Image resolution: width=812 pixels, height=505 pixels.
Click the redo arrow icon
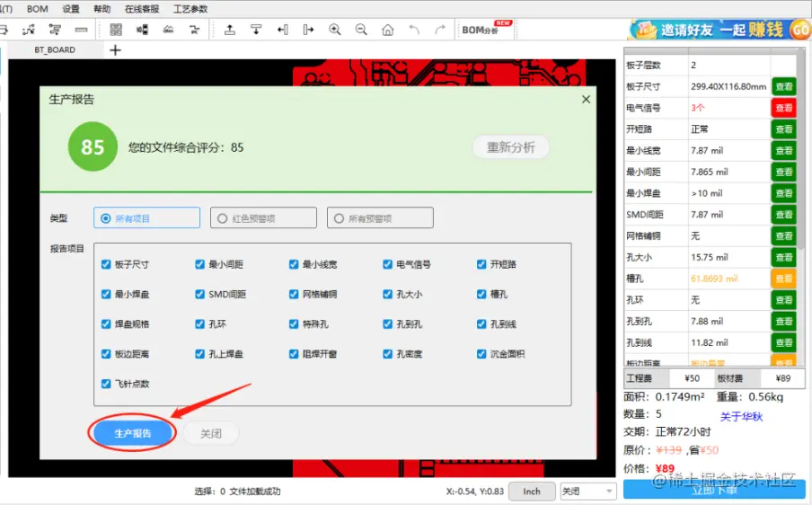pyautogui.click(x=440, y=30)
